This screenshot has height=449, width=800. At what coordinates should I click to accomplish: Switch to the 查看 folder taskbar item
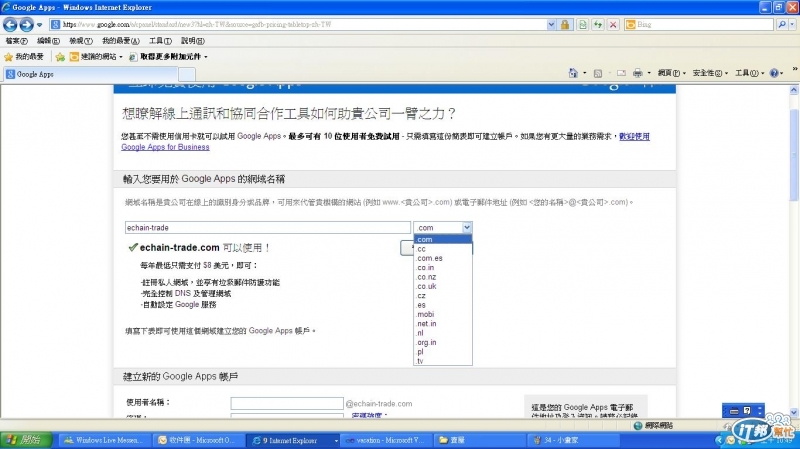pos(480,440)
